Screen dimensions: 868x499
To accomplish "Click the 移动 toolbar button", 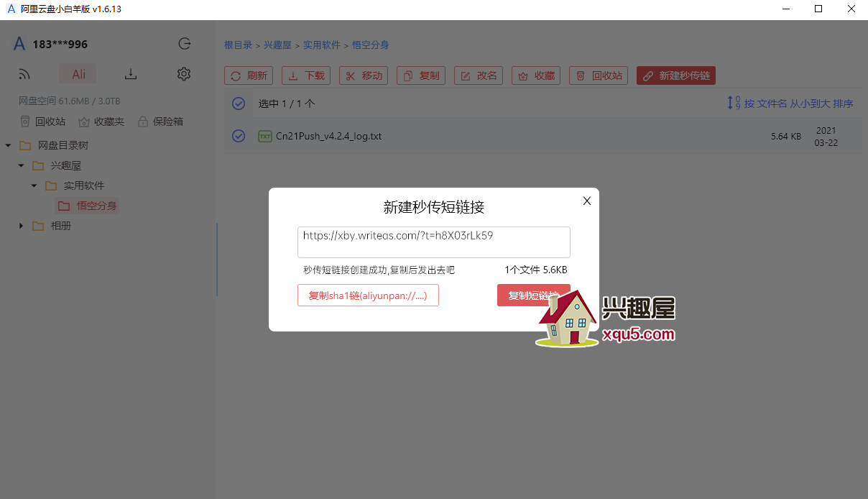I will click(364, 75).
